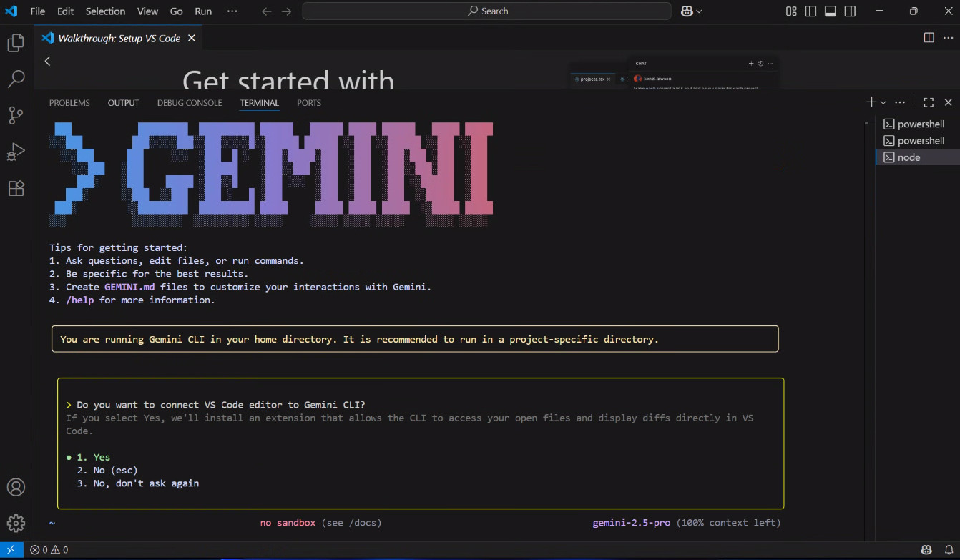Toggle the bottom panel visibility

831,11
